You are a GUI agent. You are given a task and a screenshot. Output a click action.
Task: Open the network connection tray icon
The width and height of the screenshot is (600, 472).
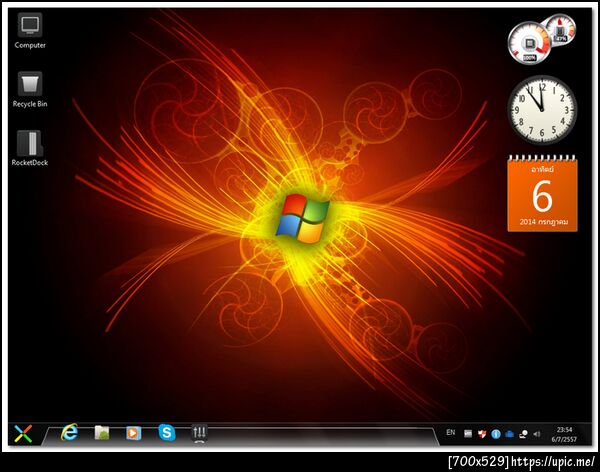point(523,434)
